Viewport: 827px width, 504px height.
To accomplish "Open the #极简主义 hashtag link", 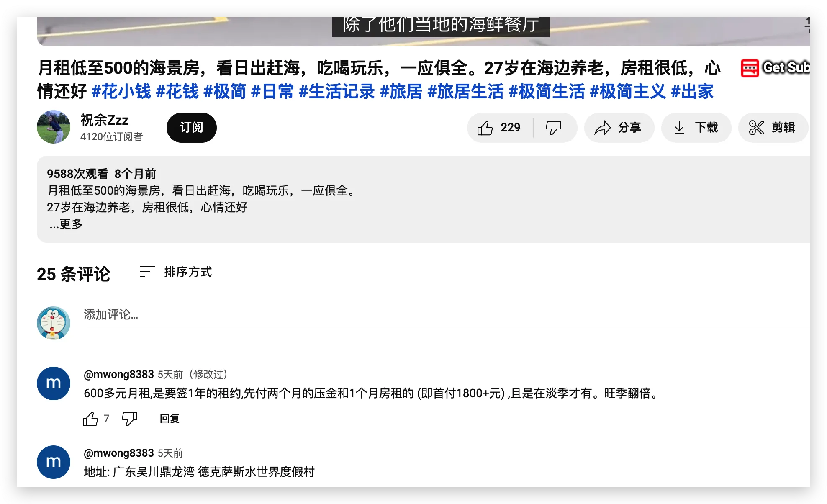I will [627, 91].
